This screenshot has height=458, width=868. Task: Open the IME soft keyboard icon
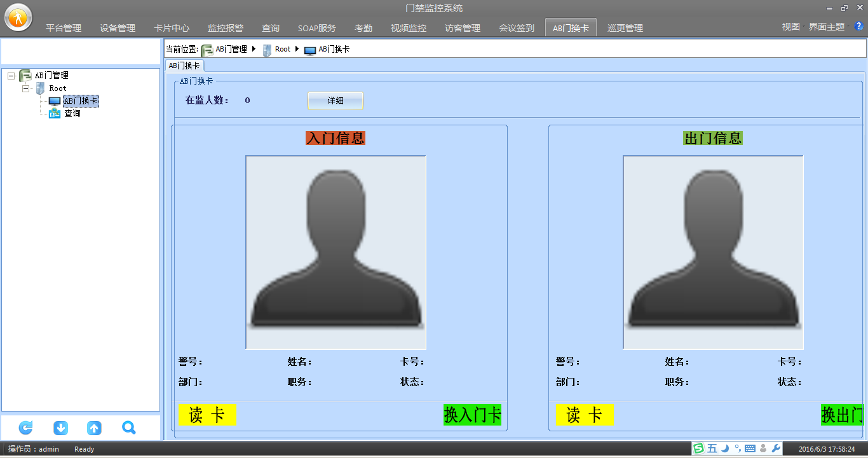750,448
